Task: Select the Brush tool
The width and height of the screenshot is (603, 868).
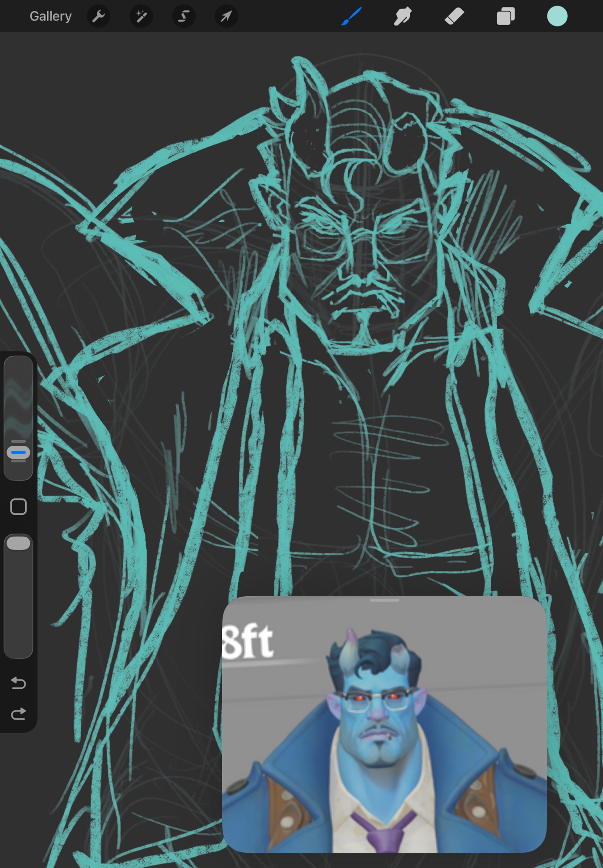Action: pyautogui.click(x=351, y=16)
